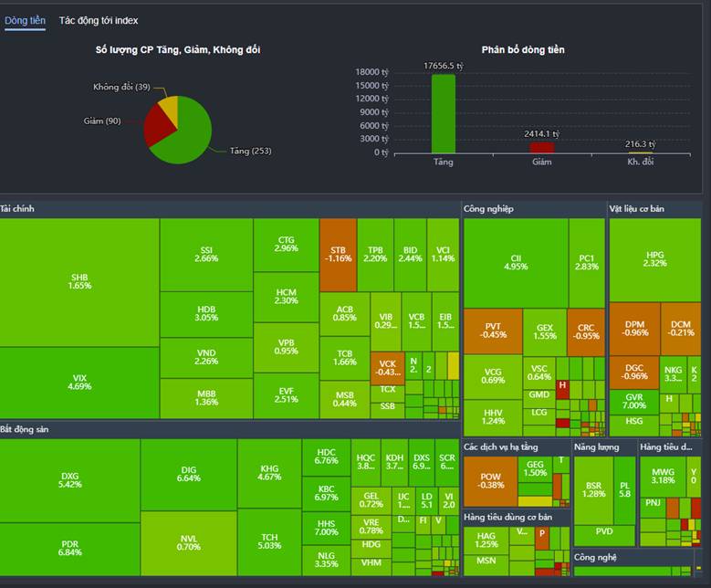Open the NVL 0.70% tile

pyautogui.click(x=189, y=543)
